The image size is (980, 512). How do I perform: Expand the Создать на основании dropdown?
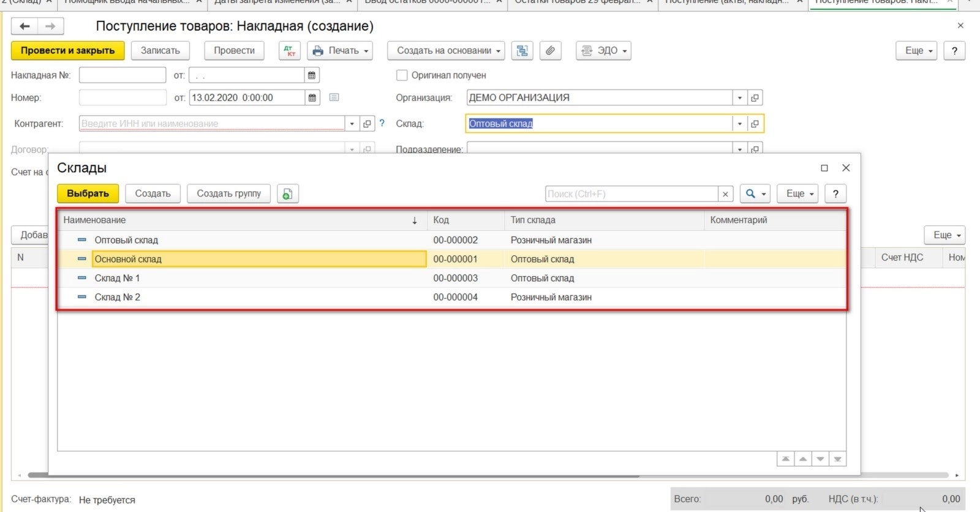pos(446,51)
